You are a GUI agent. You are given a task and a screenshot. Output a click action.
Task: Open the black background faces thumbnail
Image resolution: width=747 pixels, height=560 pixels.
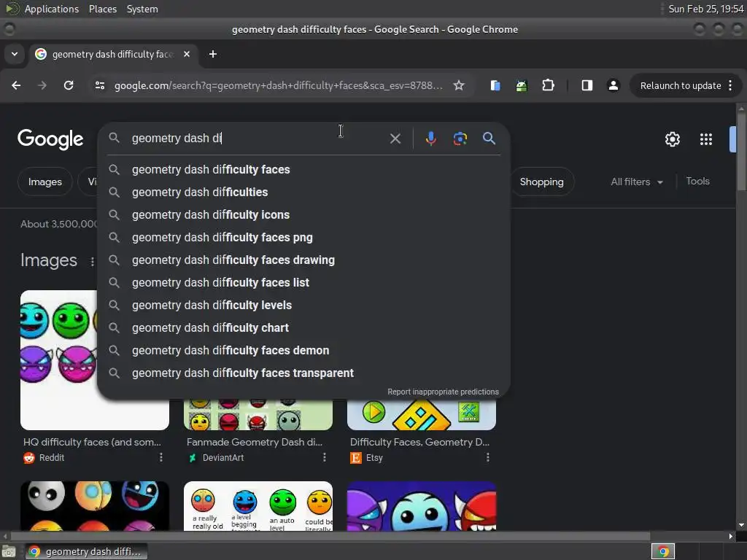point(95,506)
